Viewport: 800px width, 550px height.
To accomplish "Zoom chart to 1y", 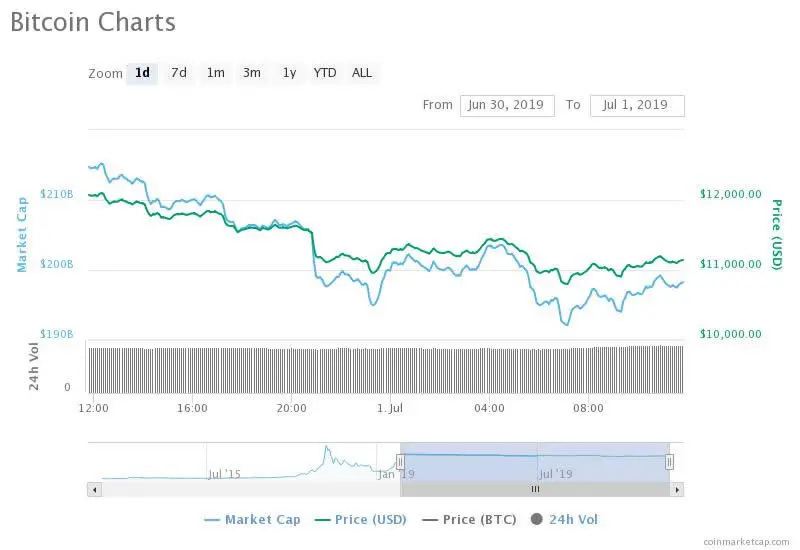I will (289, 73).
